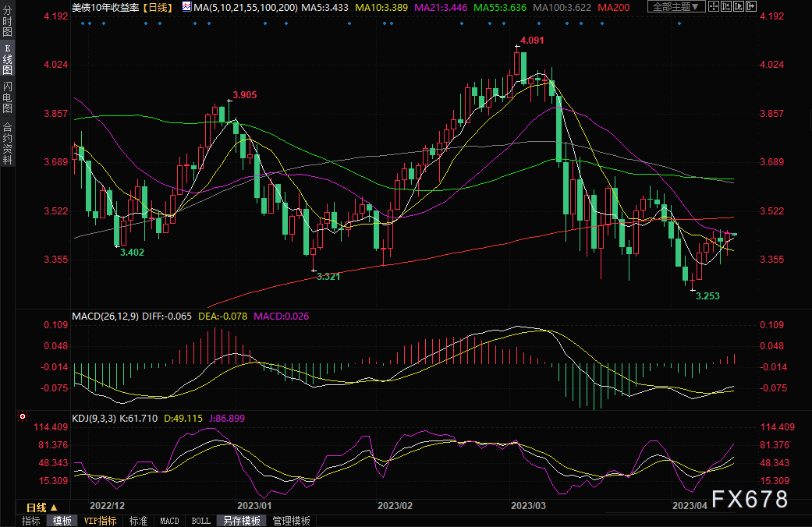This screenshot has width=812, height=527.
Task: Toggle the 模板 template tab
Action: (62, 521)
